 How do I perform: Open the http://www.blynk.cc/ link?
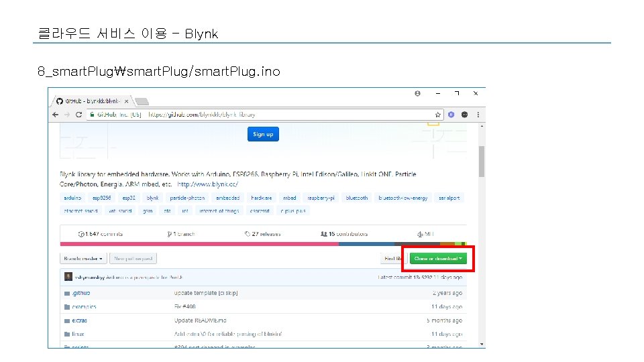pos(208,184)
